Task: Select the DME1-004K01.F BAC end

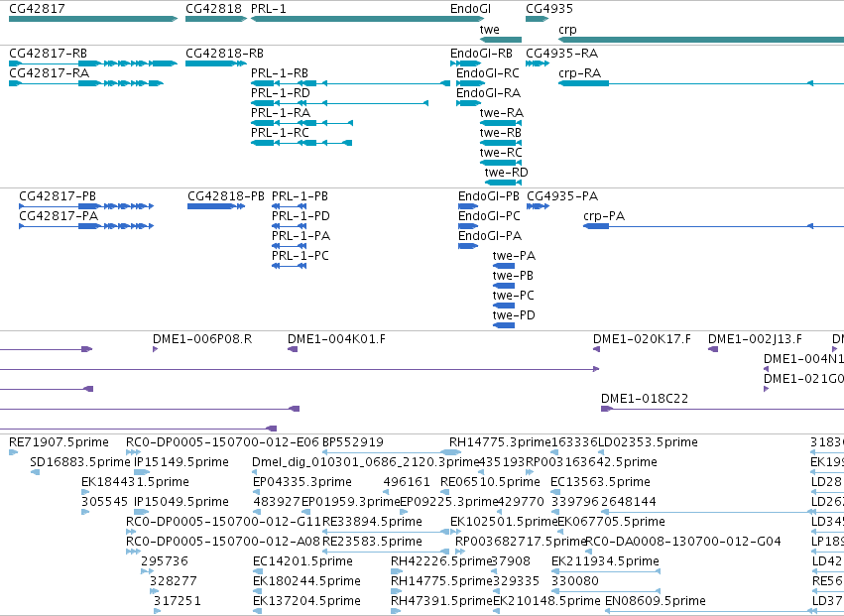Action: [293, 349]
